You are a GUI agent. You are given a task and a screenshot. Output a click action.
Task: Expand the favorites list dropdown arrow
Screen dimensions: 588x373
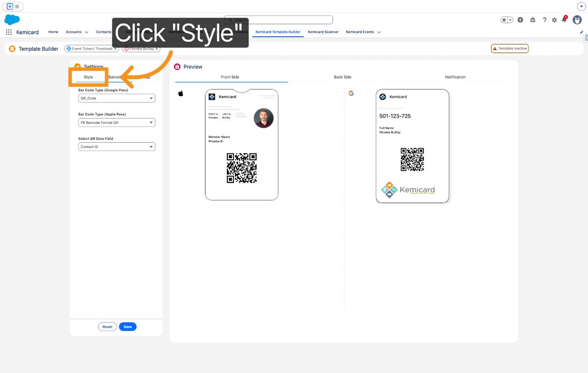[x=511, y=20]
